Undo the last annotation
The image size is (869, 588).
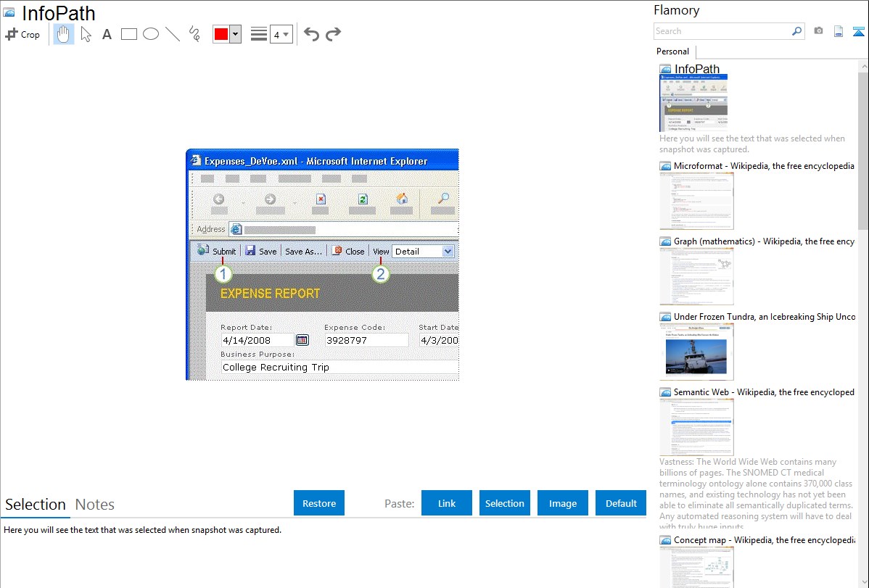point(311,34)
